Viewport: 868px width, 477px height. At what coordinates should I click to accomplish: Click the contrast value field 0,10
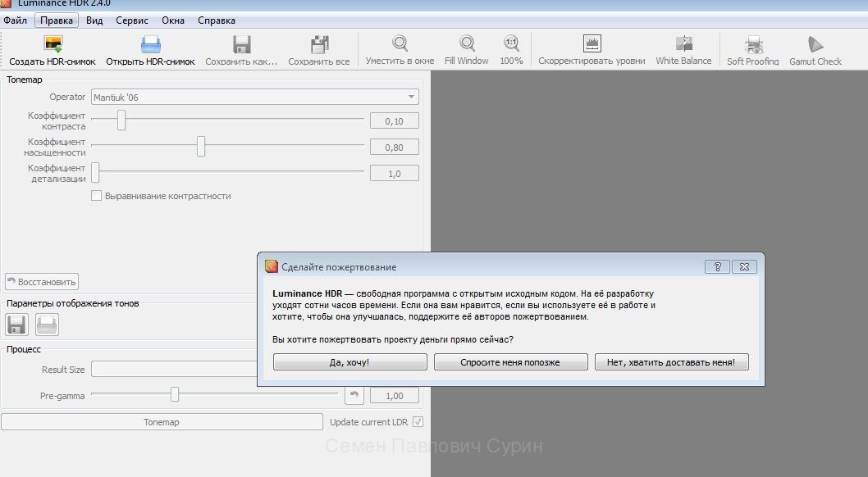coord(394,121)
